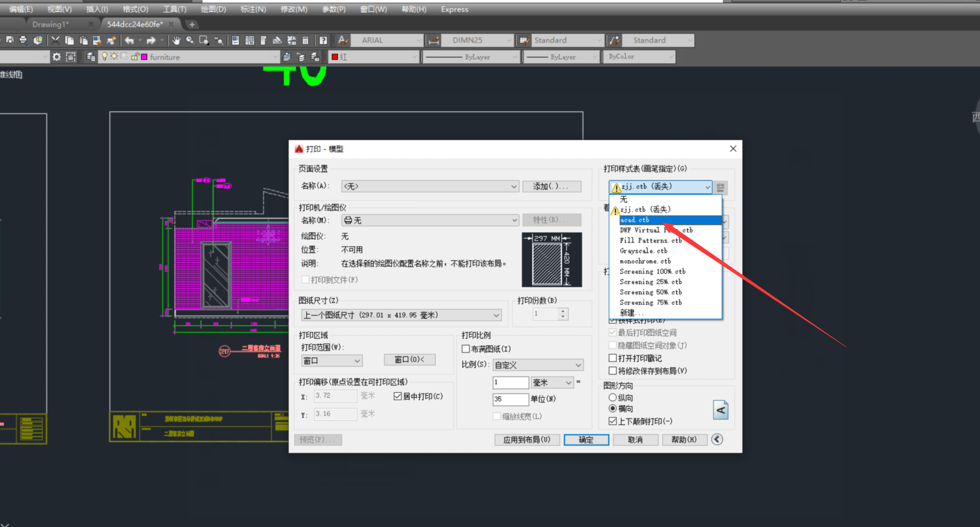
Task: Open the red color control dropdown
Action: [374, 57]
